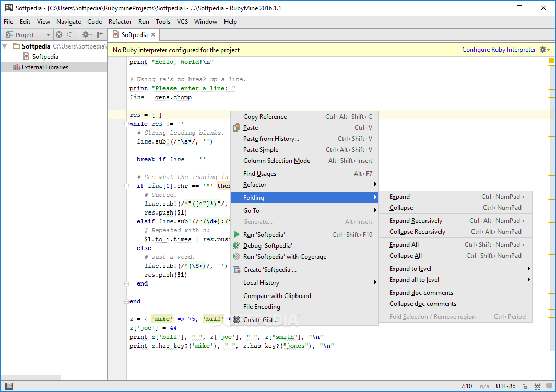Select Copy Reference from context menu
The height and width of the screenshot is (392, 556).
click(304, 116)
